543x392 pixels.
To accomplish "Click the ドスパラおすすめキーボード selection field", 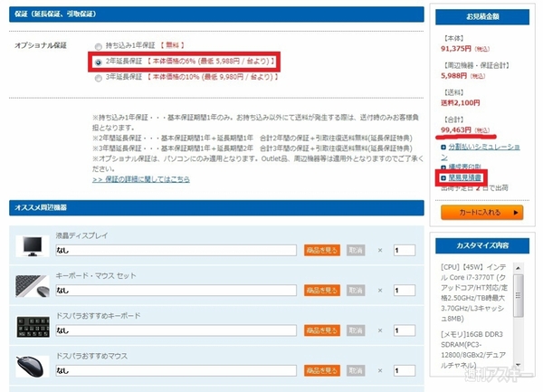I will coord(176,330).
